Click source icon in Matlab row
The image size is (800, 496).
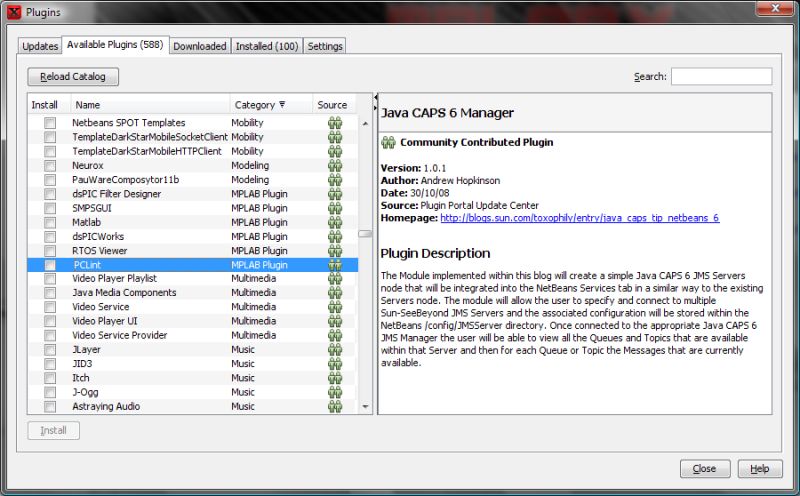pos(335,222)
